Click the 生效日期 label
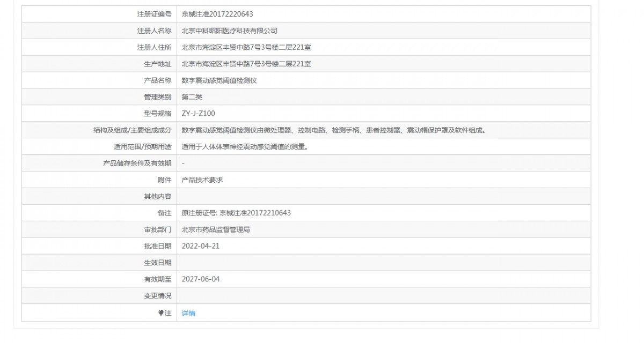644x343 pixels. 158,263
